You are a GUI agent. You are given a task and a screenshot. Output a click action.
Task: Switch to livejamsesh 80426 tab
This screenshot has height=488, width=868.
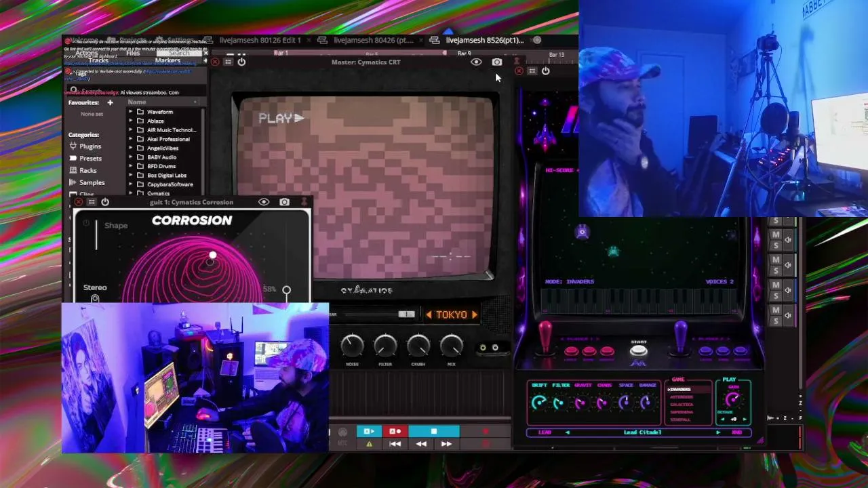372,40
